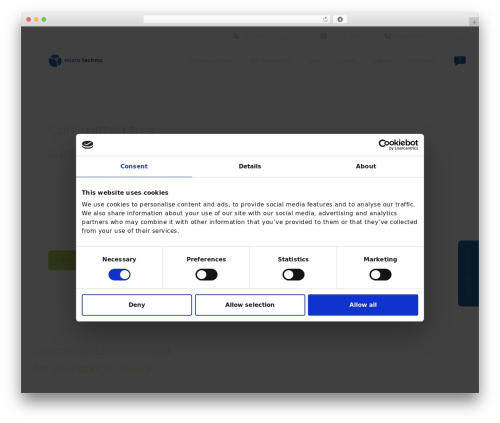Open the Cookiebot by Usercentrics logo link
This screenshot has height=423, width=500.
(x=398, y=145)
